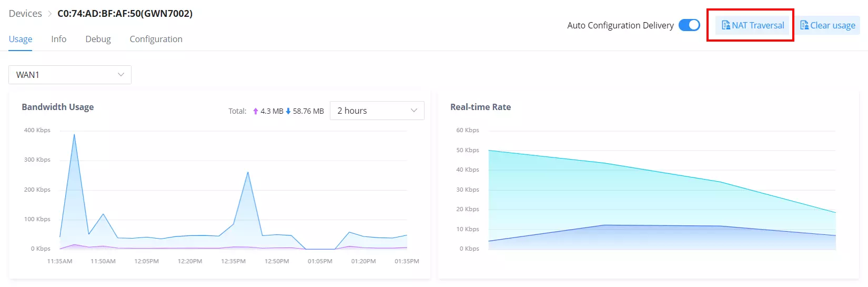Click the 2 hours dropdown chevron icon
This screenshot has height=287, width=868.
414,111
